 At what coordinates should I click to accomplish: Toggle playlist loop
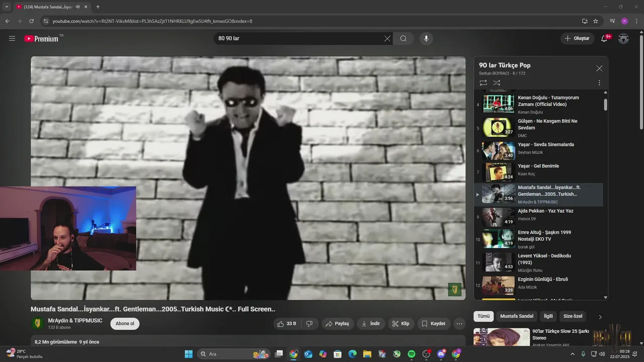pyautogui.click(x=483, y=82)
